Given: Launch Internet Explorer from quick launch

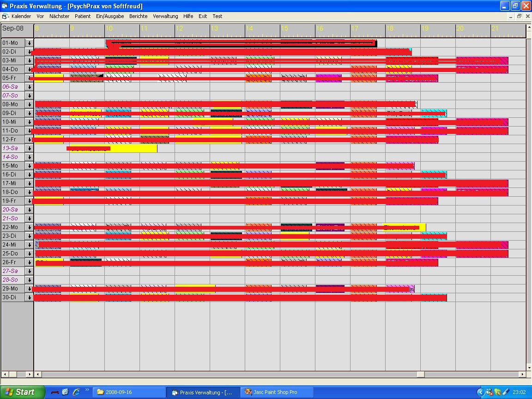Looking at the screenshot, I should click(x=76, y=392).
